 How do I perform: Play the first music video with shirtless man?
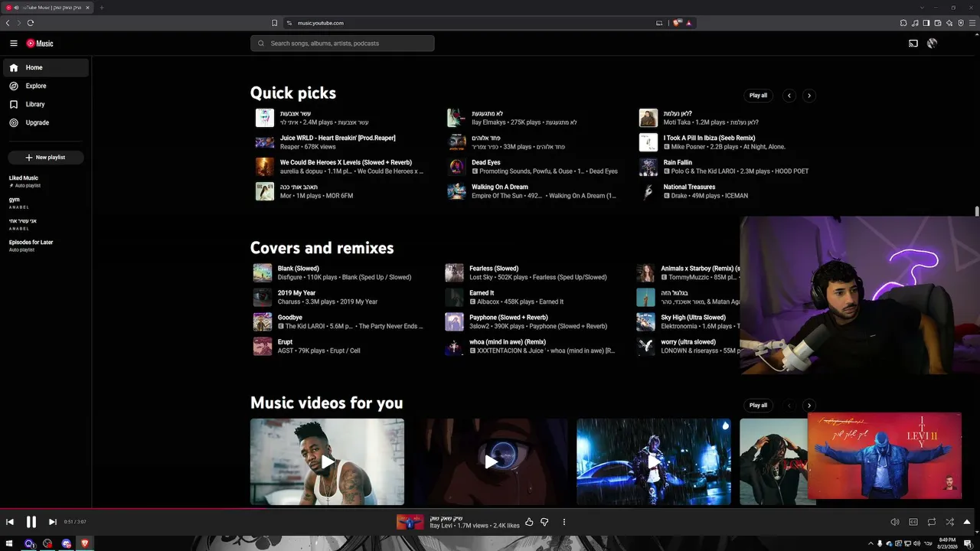[x=328, y=461]
